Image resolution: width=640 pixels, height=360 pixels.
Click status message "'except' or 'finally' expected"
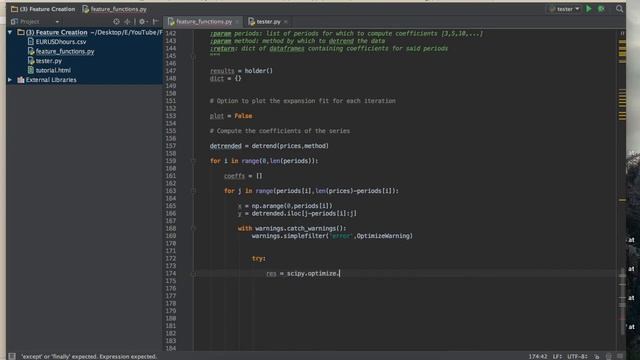[89, 357]
